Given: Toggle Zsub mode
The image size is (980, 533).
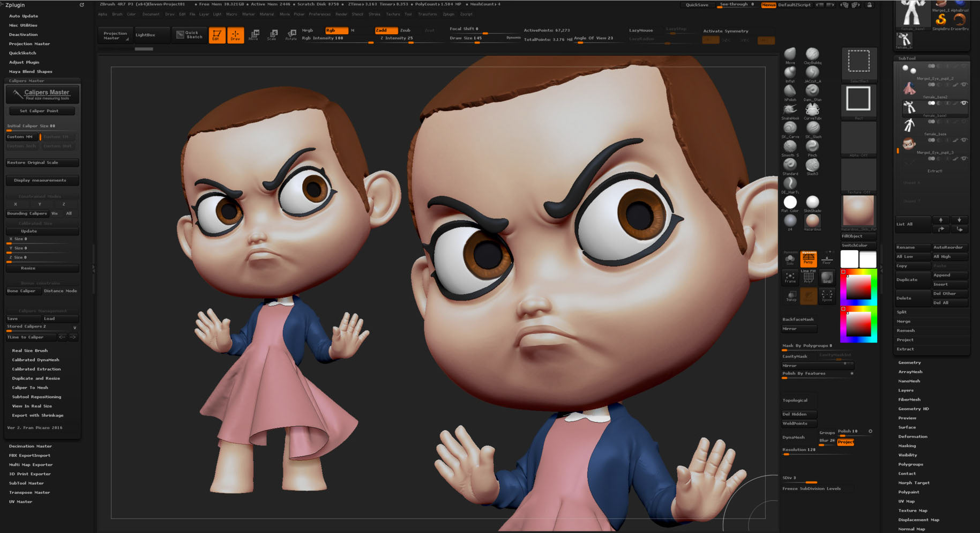Looking at the screenshot, I should pos(406,30).
